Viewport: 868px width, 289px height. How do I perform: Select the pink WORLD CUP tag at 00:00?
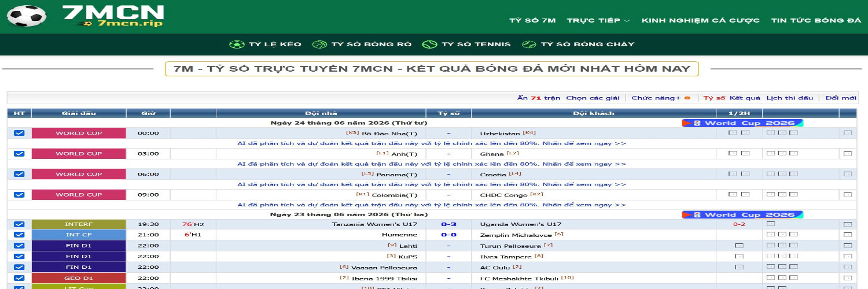[x=79, y=133]
